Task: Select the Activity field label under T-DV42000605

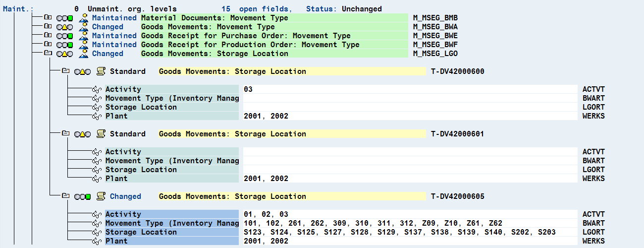Action: (171, 214)
